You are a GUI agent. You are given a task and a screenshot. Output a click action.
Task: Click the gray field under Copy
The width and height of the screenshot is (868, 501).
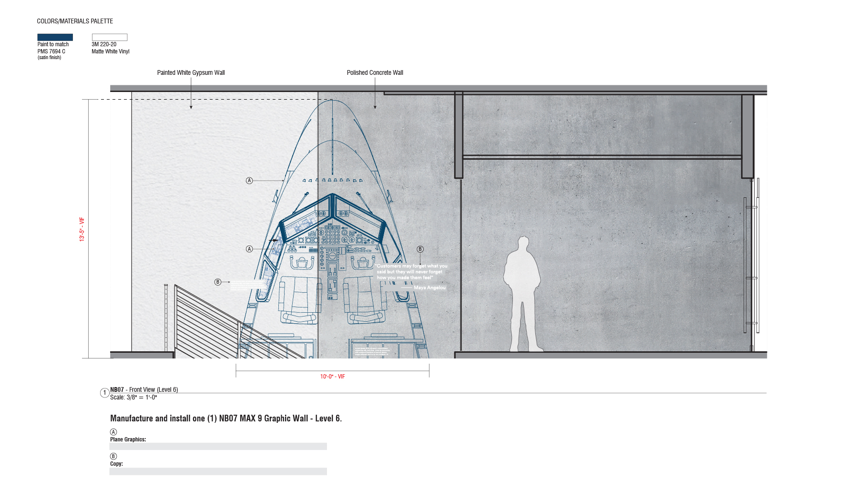(x=218, y=471)
